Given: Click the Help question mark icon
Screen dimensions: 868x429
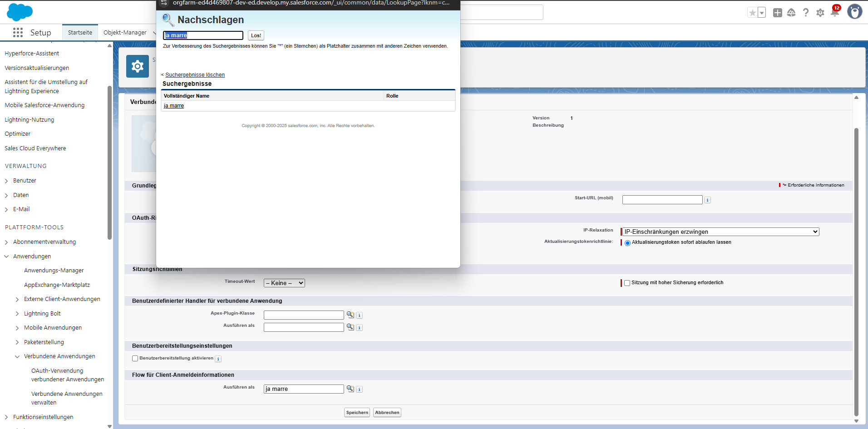Looking at the screenshot, I should click(x=805, y=13).
